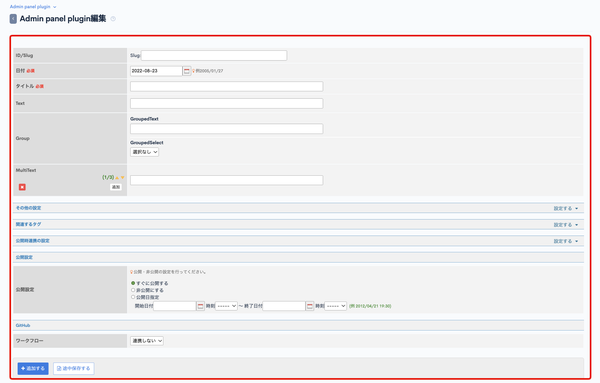The width and height of the screenshot is (600, 383).
Task: Focus the 終了日付 input field
Action: pos(284,306)
